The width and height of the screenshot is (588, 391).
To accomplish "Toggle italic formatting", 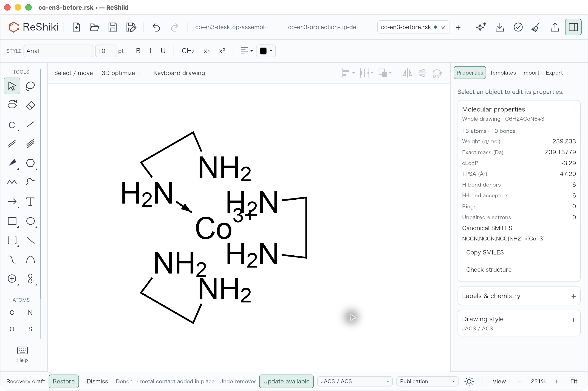I will pyautogui.click(x=150, y=51).
